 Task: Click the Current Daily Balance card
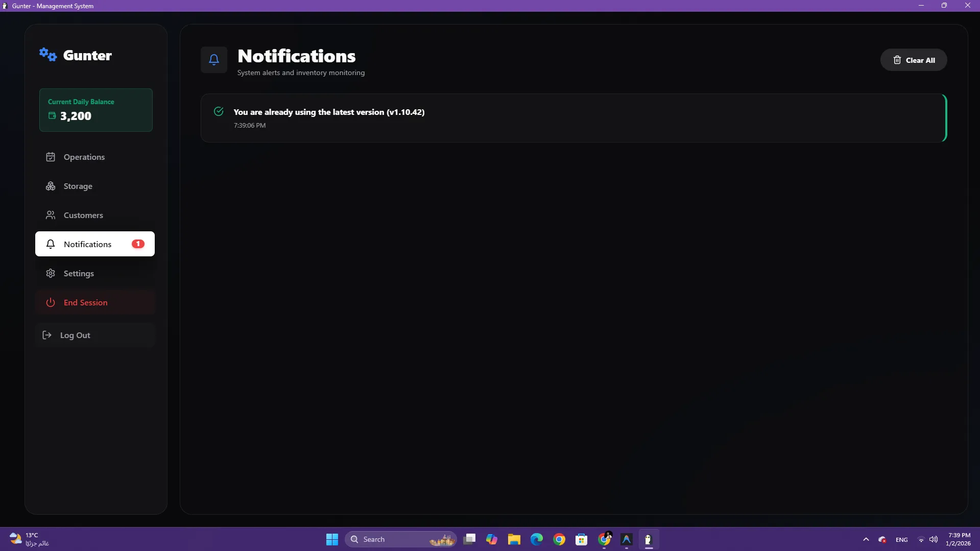tap(96, 110)
